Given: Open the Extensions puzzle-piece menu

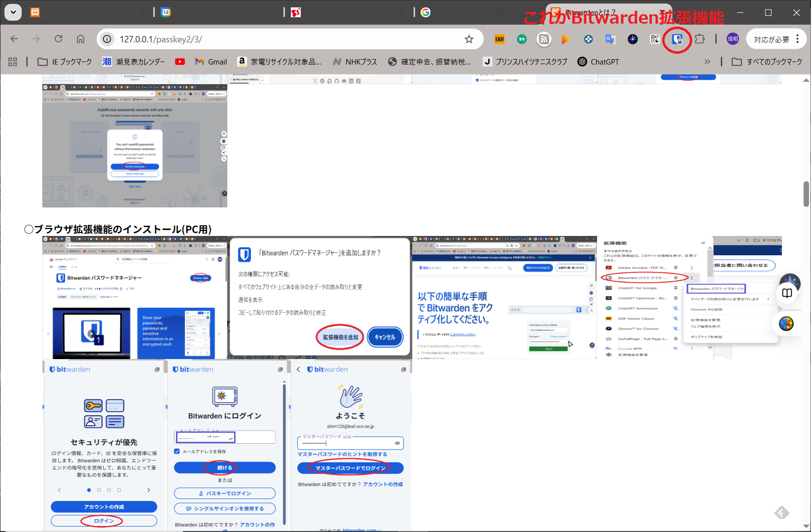Looking at the screenshot, I should (x=700, y=39).
